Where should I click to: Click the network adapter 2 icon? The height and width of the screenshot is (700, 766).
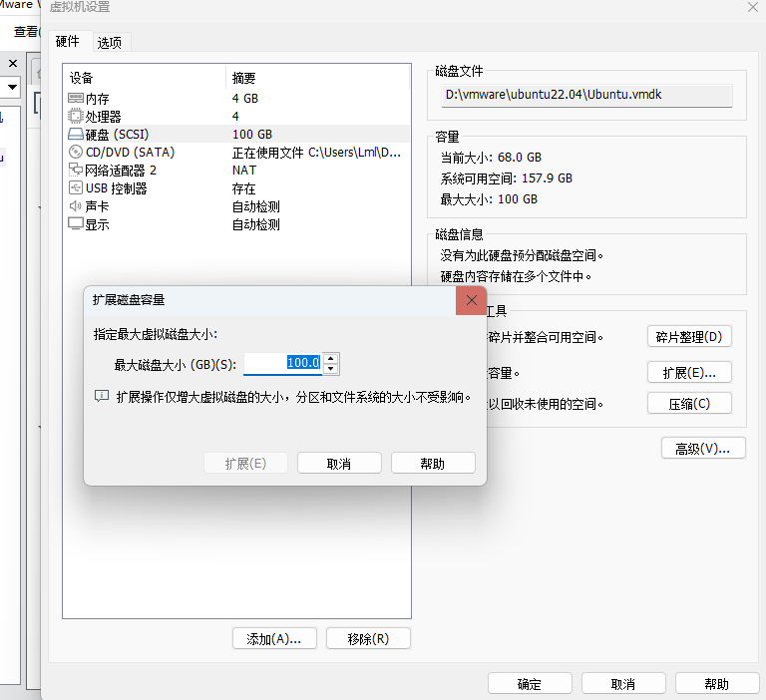pos(75,170)
